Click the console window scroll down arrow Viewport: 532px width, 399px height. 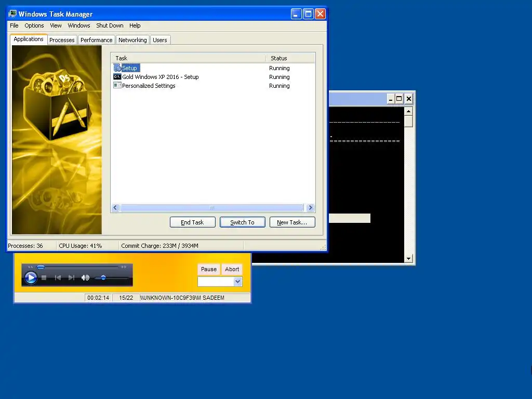408,259
